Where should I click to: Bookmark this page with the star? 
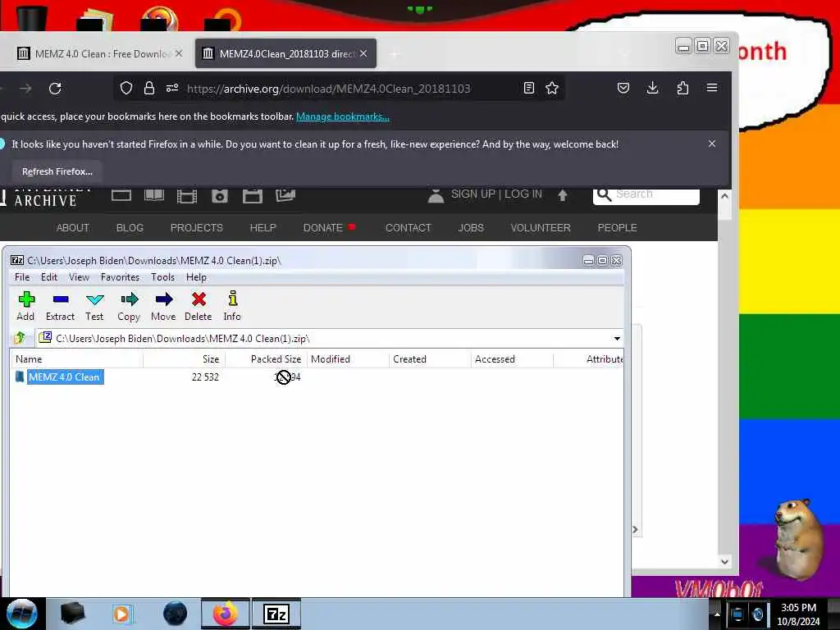[552, 88]
